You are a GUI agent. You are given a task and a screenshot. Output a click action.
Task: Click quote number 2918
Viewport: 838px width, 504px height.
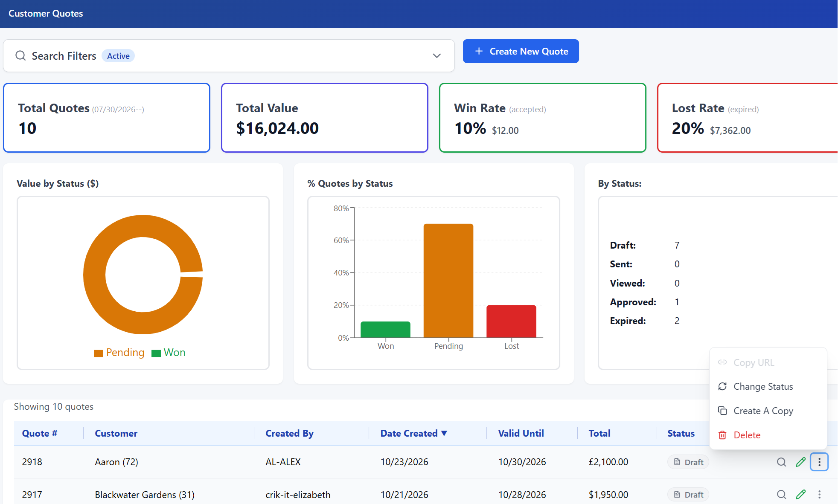coord(32,462)
